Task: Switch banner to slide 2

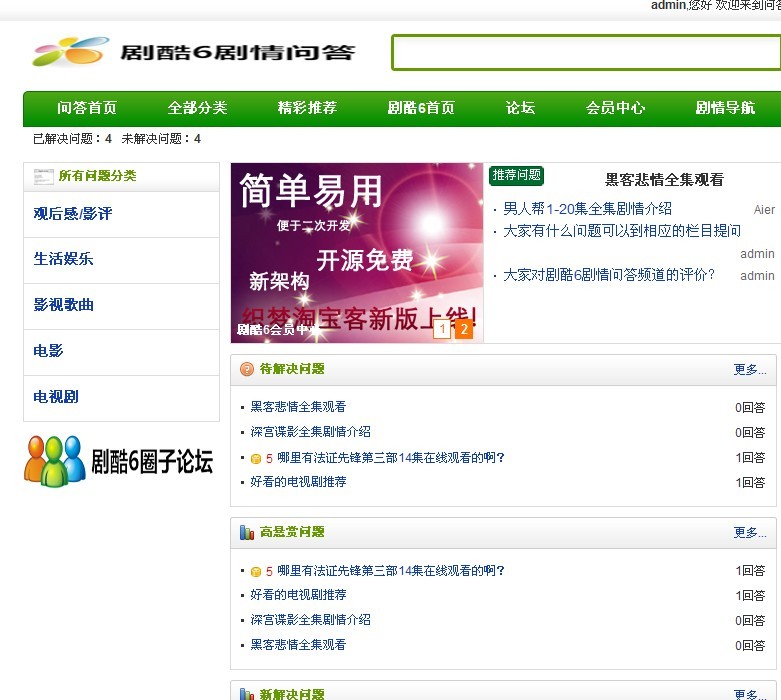Action: point(463,329)
